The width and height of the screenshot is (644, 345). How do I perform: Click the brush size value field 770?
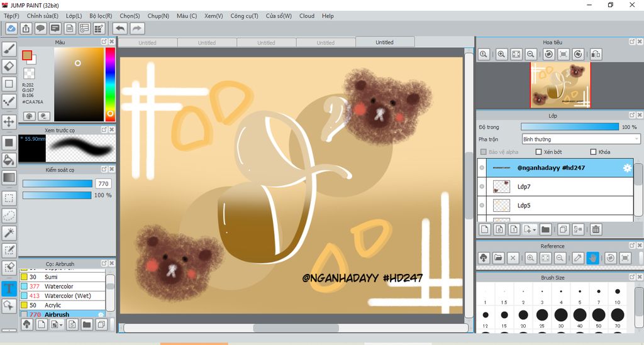point(104,183)
